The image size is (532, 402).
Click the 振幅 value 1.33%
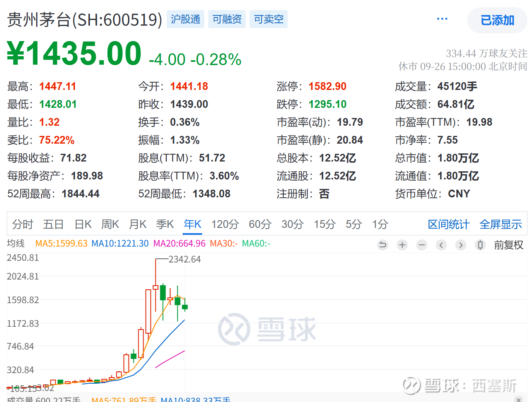coord(185,140)
